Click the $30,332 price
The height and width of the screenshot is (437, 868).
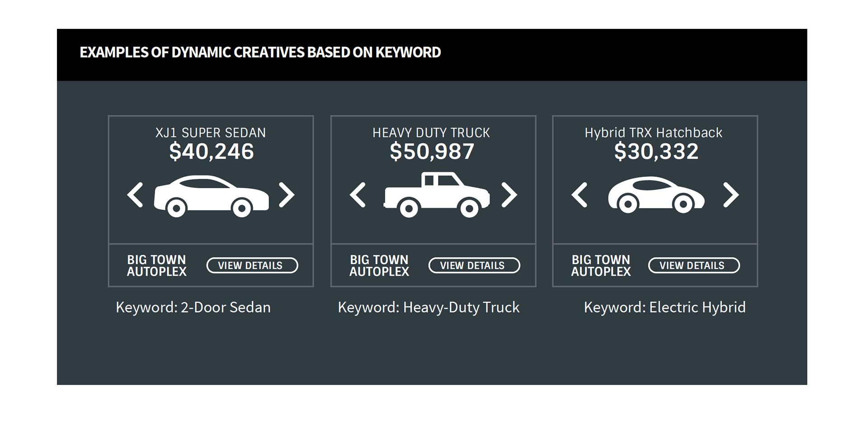click(656, 152)
